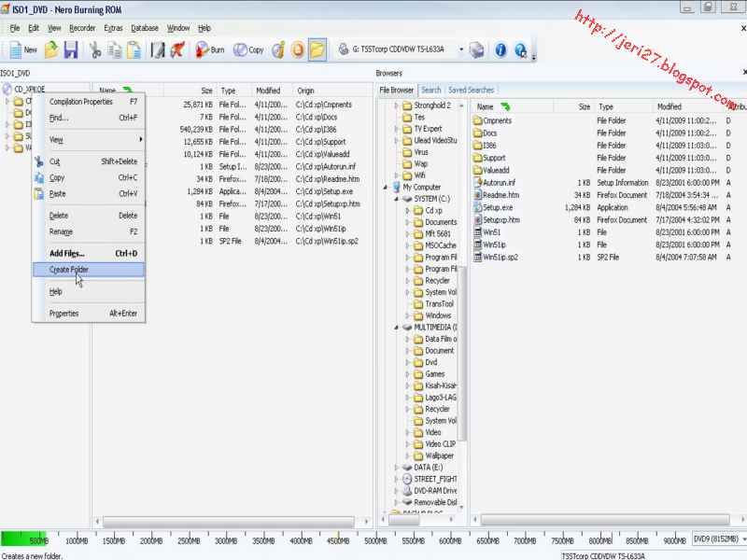The image size is (747, 560).
Task: Open the File menu
Action: [15, 28]
